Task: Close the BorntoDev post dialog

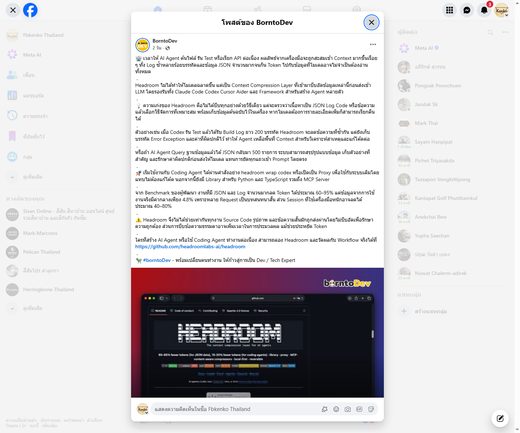Action: click(371, 22)
